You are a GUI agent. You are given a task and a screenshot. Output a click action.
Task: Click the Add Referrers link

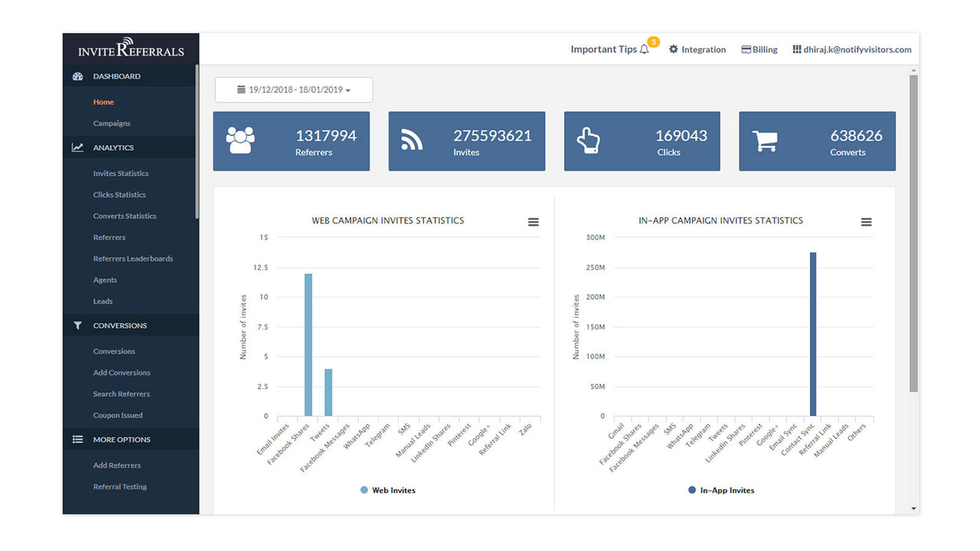pyautogui.click(x=116, y=465)
